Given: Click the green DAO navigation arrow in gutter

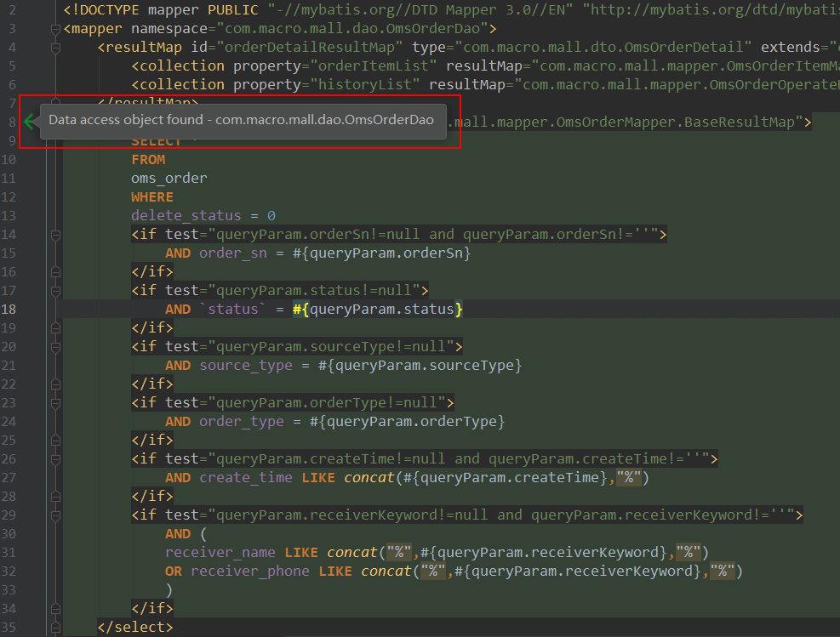Looking at the screenshot, I should (30, 122).
